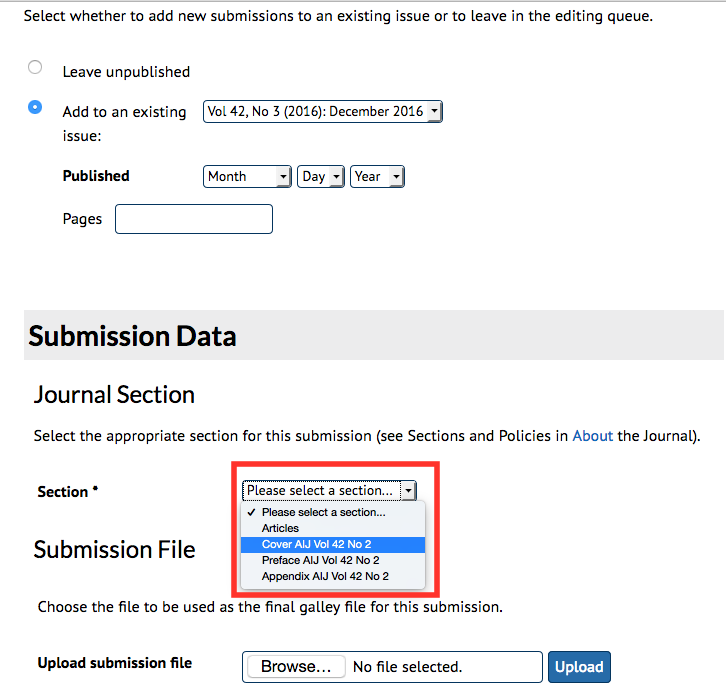
Task: Select Add to an existing issue radio
Action: [35, 107]
